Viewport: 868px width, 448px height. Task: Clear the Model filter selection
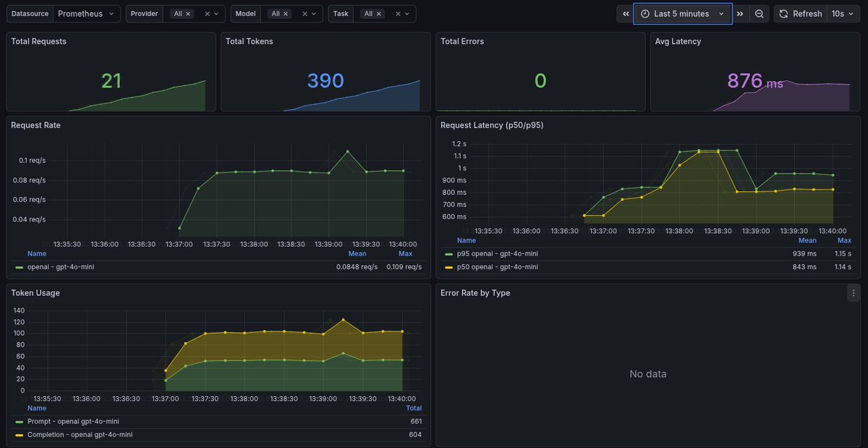(x=305, y=14)
